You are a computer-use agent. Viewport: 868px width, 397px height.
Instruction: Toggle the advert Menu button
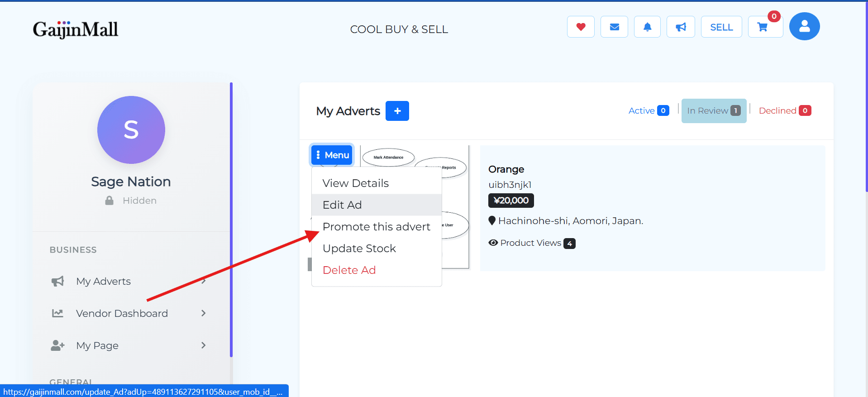[x=332, y=155]
